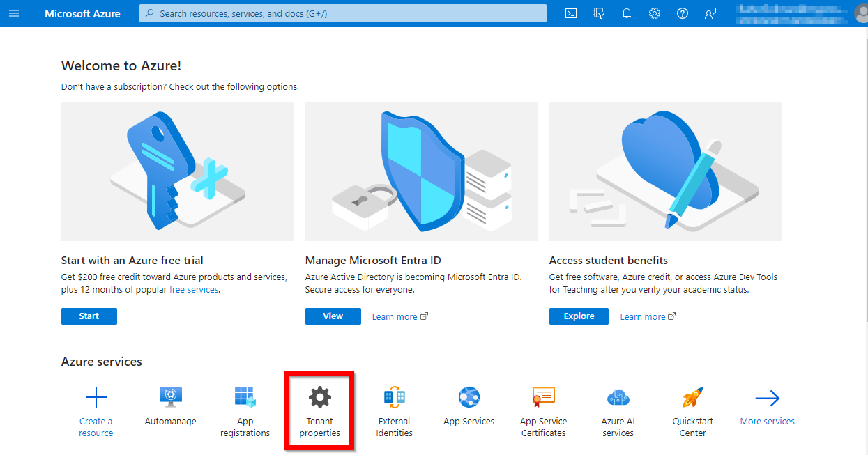This screenshot has width=868, height=455.
Task: Open the App registrations service icon
Action: pos(245,397)
